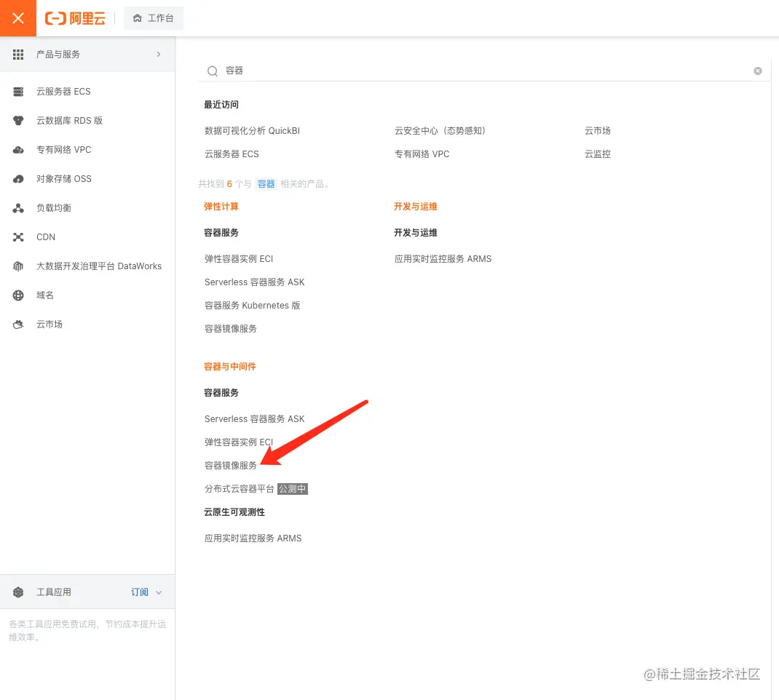Screen dimensions: 779x700
Task: Click the search magnifier icon
Action: pos(213,71)
